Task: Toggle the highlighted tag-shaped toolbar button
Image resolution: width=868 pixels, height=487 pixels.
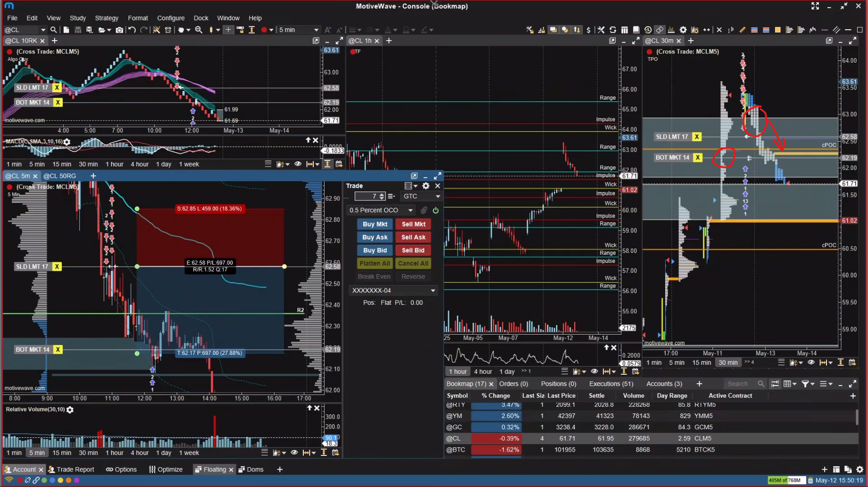Action: [659, 30]
